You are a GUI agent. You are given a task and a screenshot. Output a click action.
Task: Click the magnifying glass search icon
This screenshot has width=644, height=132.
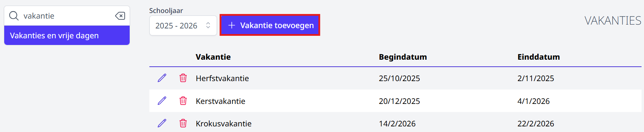[14, 16]
